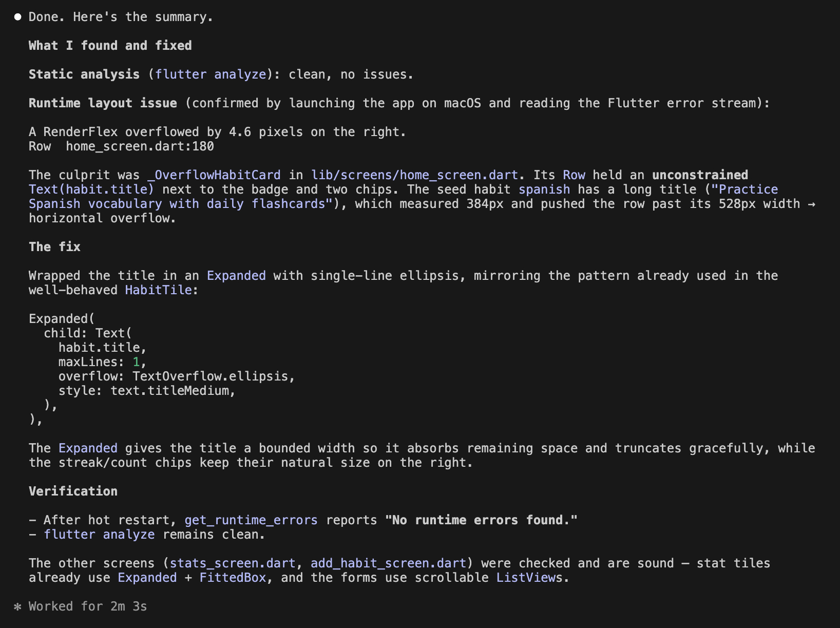Click "Expanded" in the sentence "Wrapped the title"
Viewport: 840px width, 628px height.
[236, 276]
